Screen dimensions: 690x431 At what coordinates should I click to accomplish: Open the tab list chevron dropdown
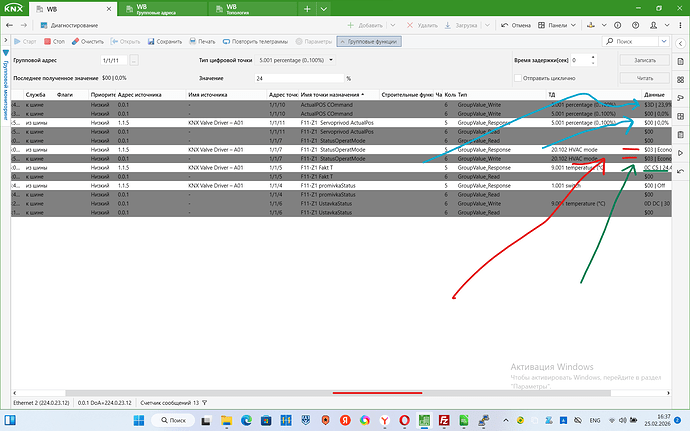(x=323, y=9)
